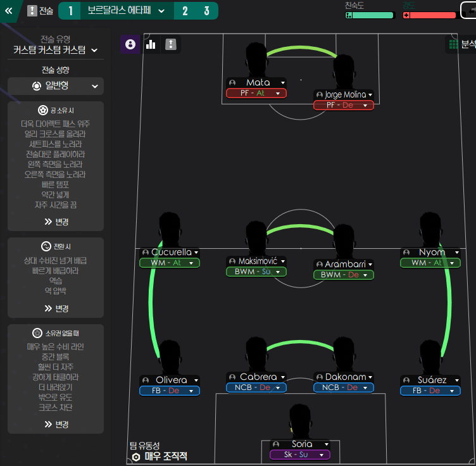Click the 역습 transition instruction
The height and width of the screenshot is (466, 476).
pyautogui.click(x=56, y=281)
